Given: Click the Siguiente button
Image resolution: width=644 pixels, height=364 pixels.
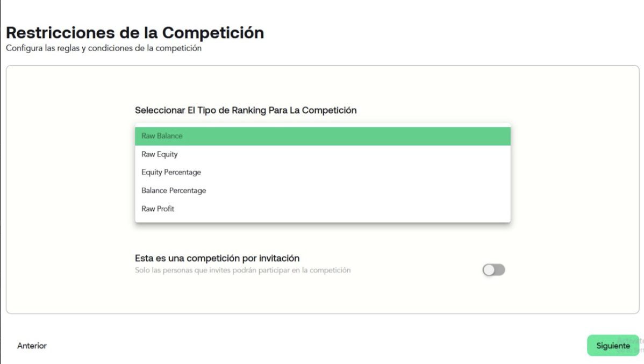Looking at the screenshot, I should [613, 346].
